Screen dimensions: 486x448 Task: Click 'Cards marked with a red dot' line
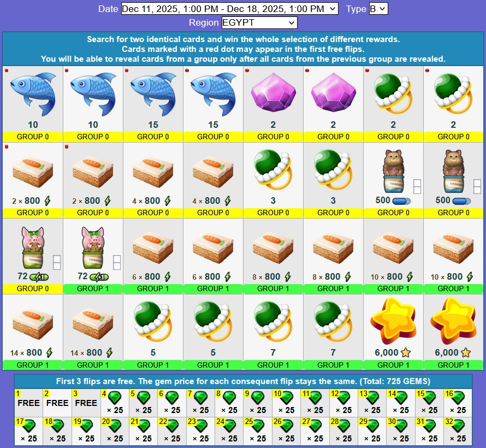pyautogui.click(x=243, y=49)
